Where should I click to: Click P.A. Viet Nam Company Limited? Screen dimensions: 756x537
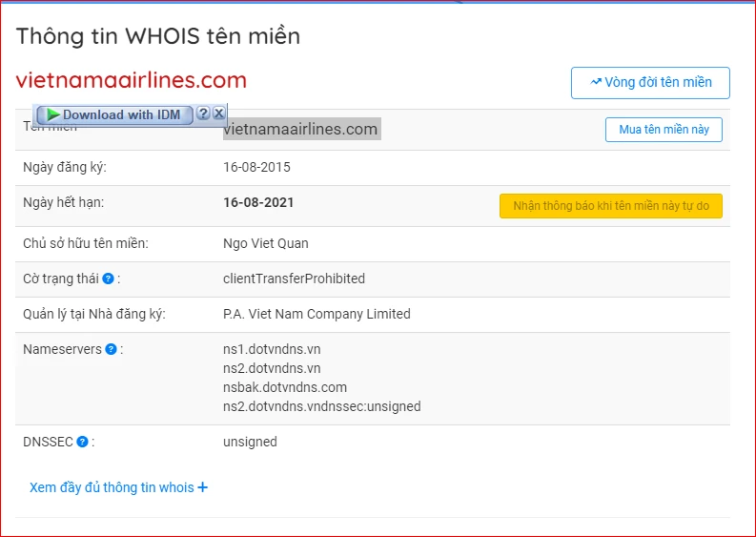tap(317, 314)
